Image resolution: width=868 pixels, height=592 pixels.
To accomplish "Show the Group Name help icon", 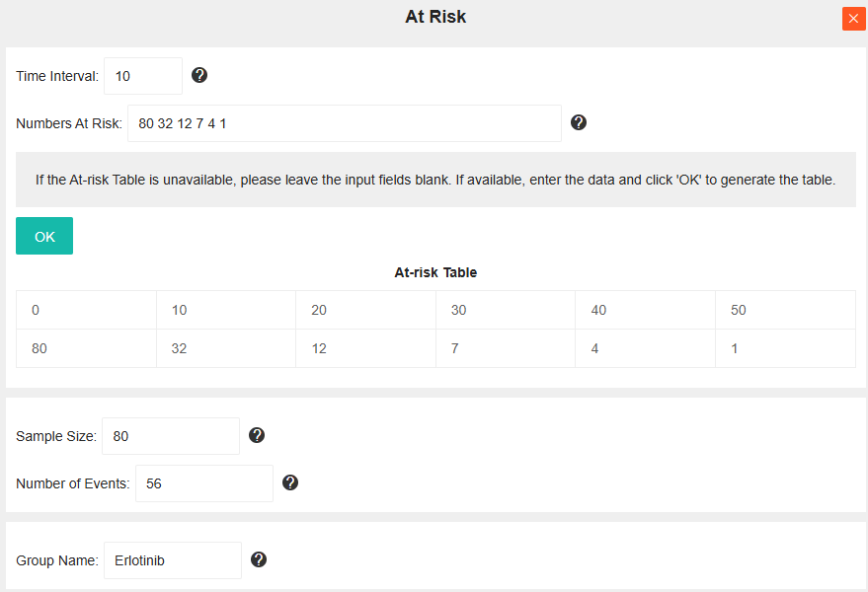I will (259, 559).
